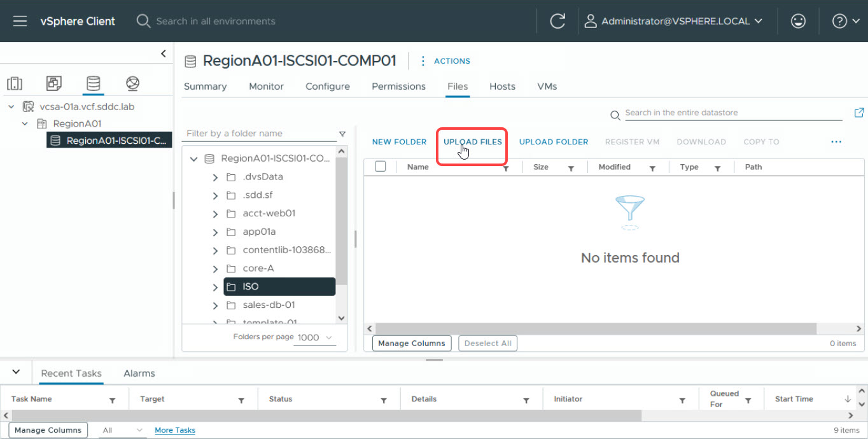Filter the Details column in Recent Tasks

(x=526, y=400)
